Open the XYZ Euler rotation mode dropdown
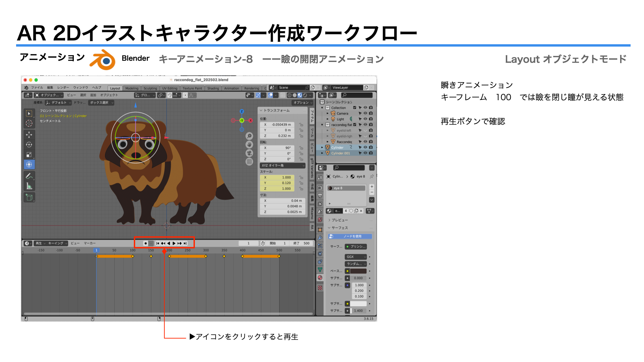 (x=282, y=166)
